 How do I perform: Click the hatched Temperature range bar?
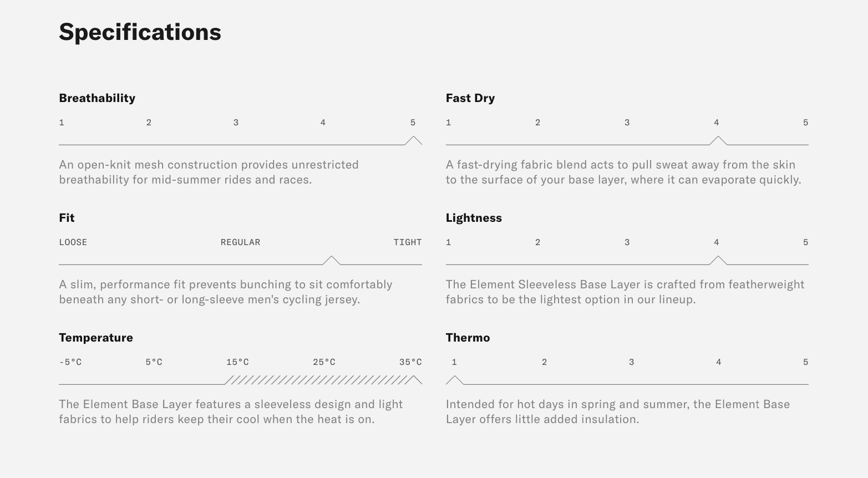pyautogui.click(x=316, y=380)
